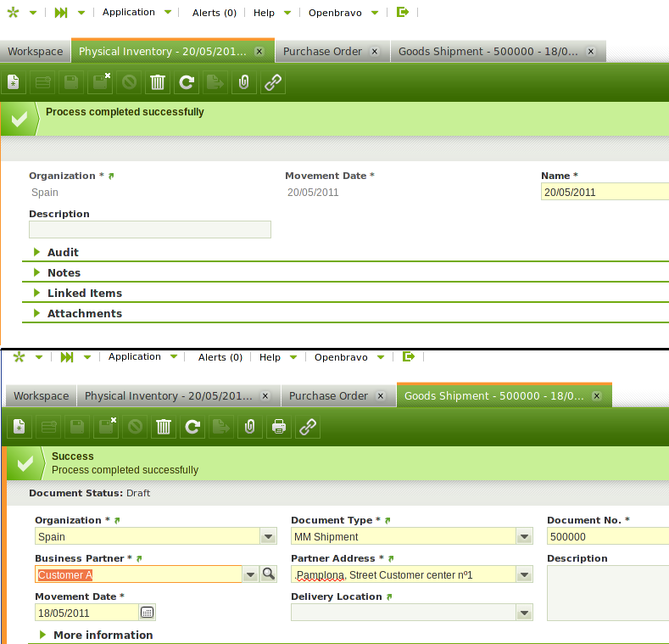Image resolution: width=669 pixels, height=644 pixels.
Task: Expand the Audit section
Action: coord(63,252)
